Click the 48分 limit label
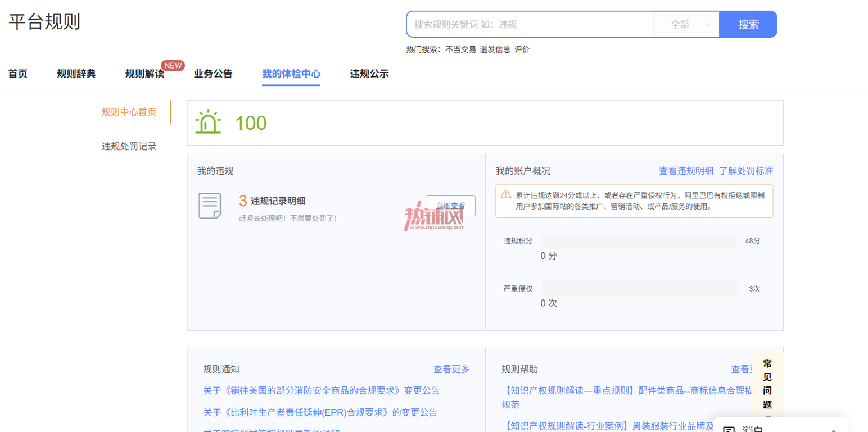The width and height of the screenshot is (868, 432). pos(753,241)
